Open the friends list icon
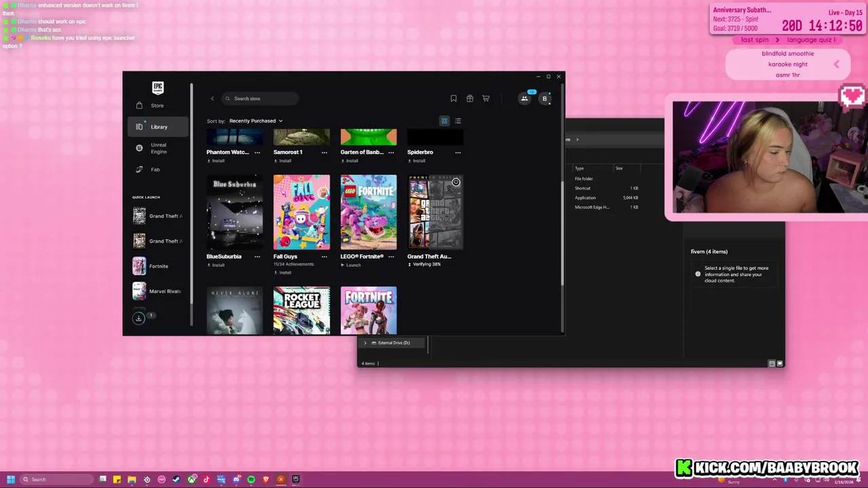This screenshot has width=868, height=488. [524, 99]
